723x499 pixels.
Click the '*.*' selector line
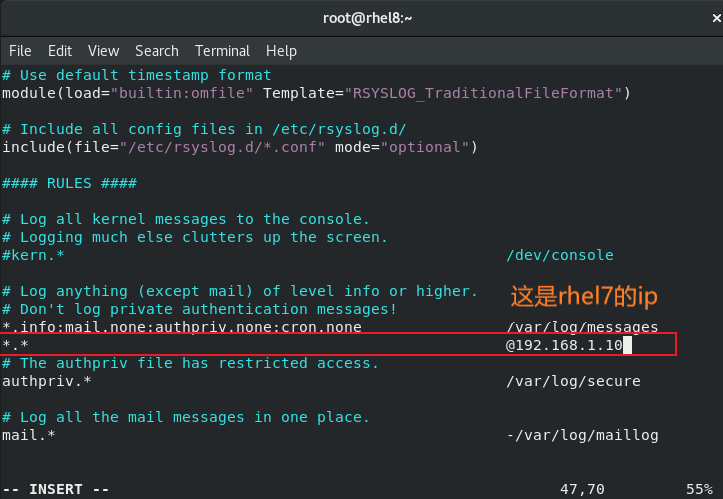pos(15,345)
